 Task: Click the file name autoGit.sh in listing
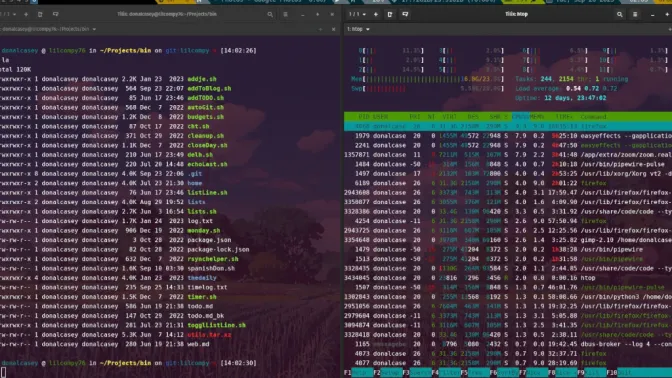205,108
